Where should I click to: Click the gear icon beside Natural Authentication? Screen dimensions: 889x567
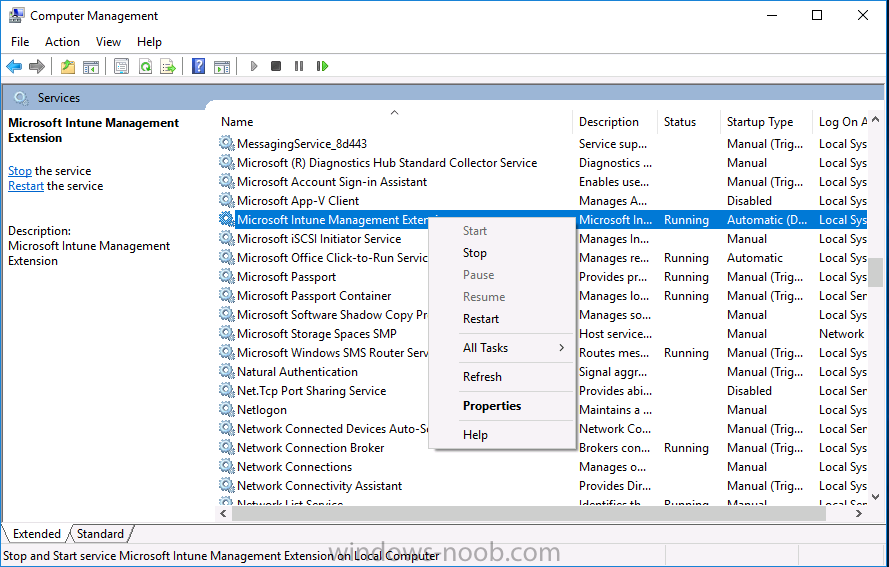pyautogui.click(x=227, y=371)
